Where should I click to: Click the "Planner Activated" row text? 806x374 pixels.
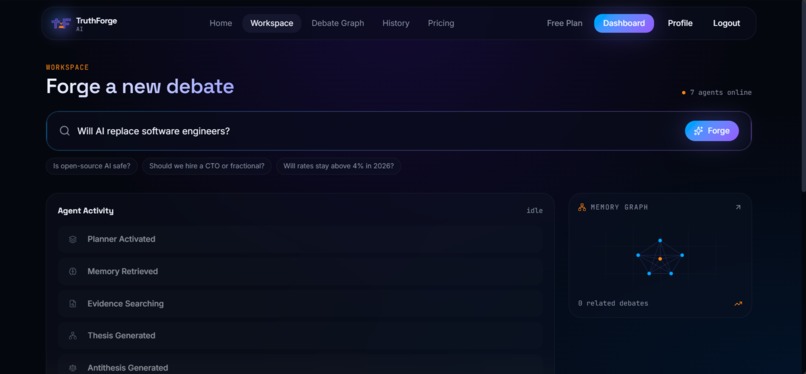click(x=121, y=239)
